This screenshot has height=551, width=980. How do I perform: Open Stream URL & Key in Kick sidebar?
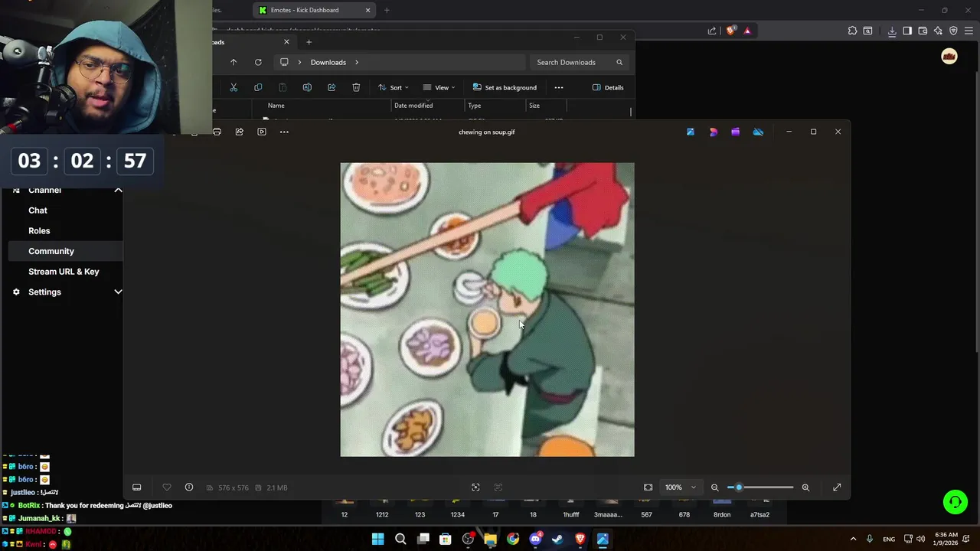click(x=64, y=272)
